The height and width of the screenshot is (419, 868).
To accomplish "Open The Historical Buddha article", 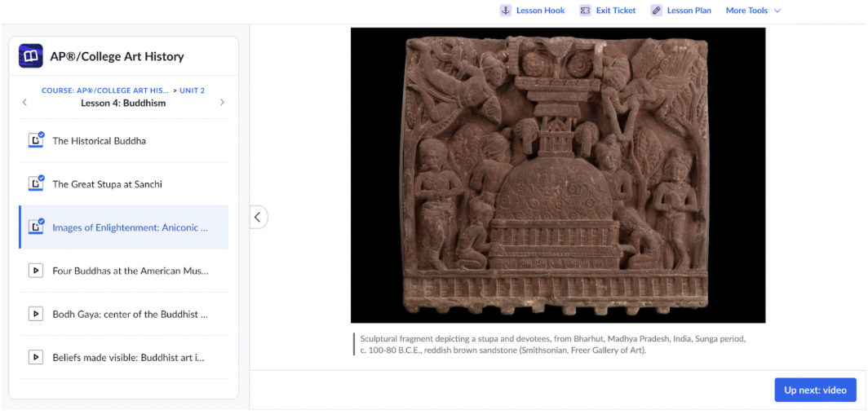I will [123, 140].
